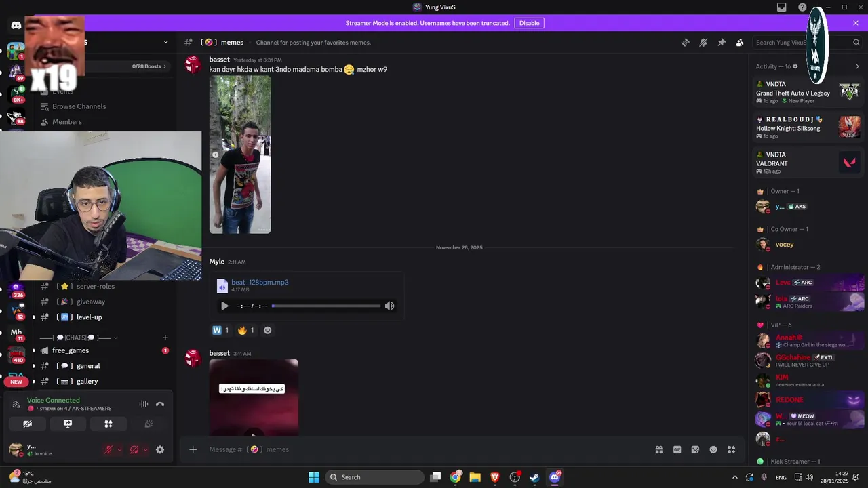Screen dimensions: 868x488
Task: Open User Settings gear
Action: (160, 449)
